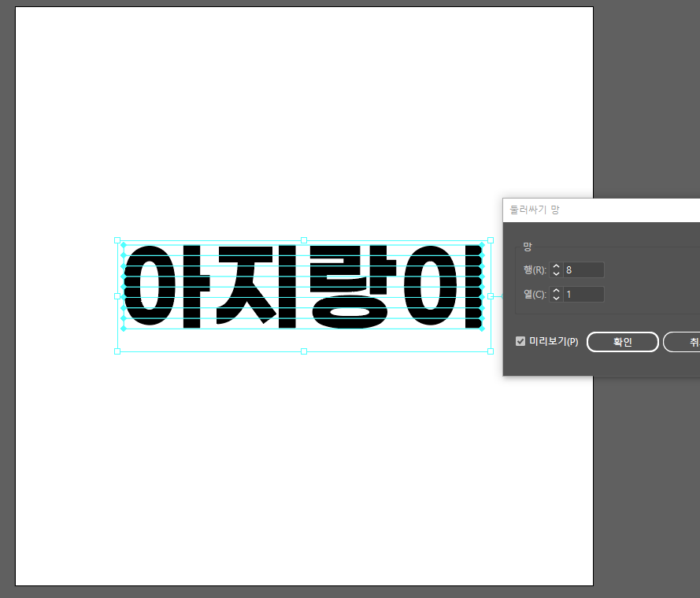Click the left-middle bounding box handle

117,296
